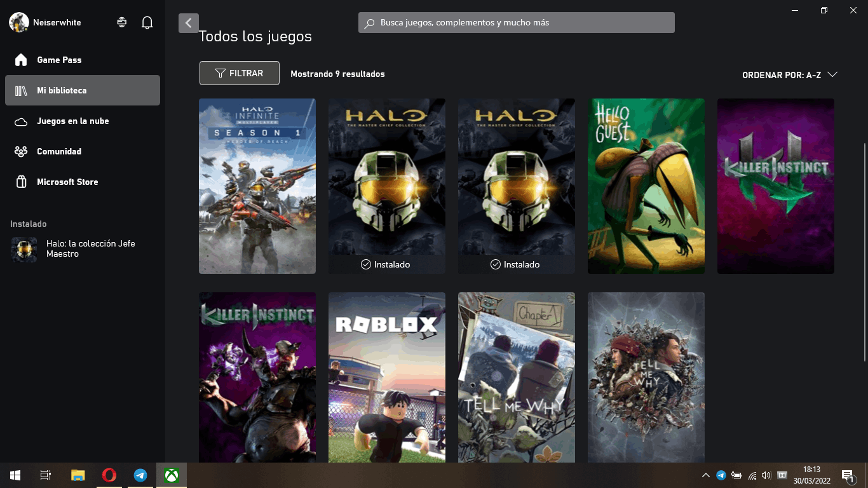Go back with the arrow button
The image size is (868, 488).
189,23
